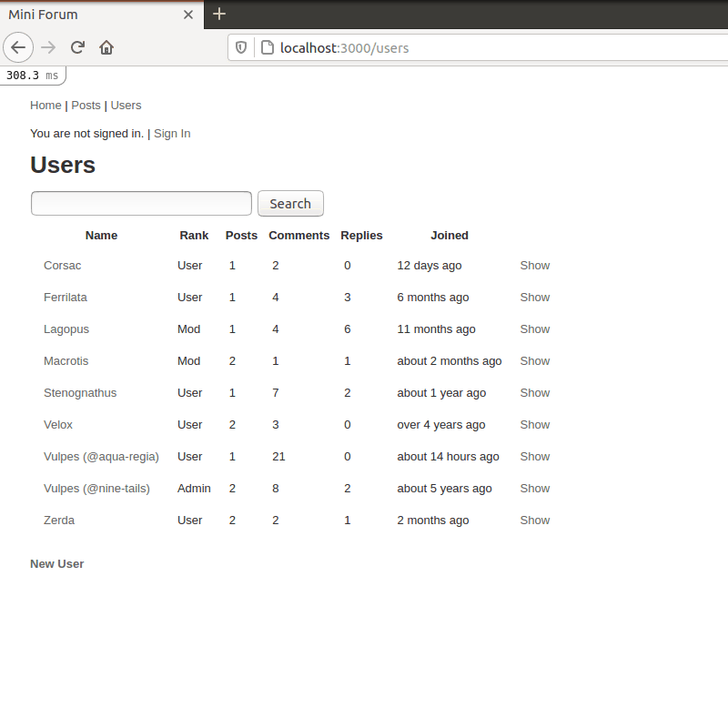Image resolution: width=728 pixels, height=728 pixels.
Task: Click the Sign In link
Action: coord(172,134)
